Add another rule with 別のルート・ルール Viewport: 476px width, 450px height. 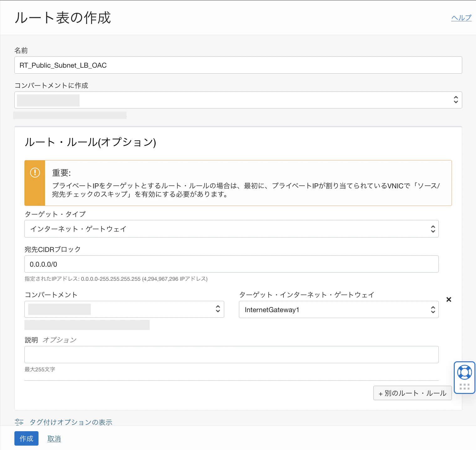tap(412, 393)
